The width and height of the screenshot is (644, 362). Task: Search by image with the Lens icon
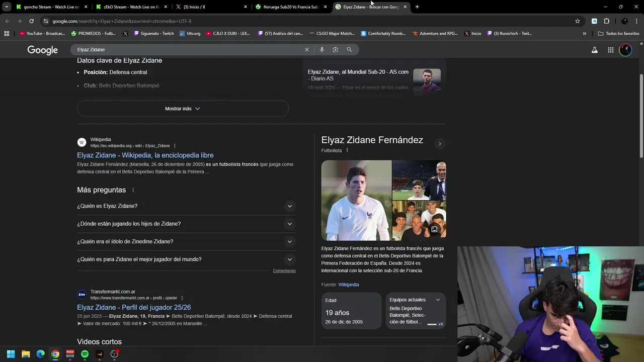click(335, 50)
